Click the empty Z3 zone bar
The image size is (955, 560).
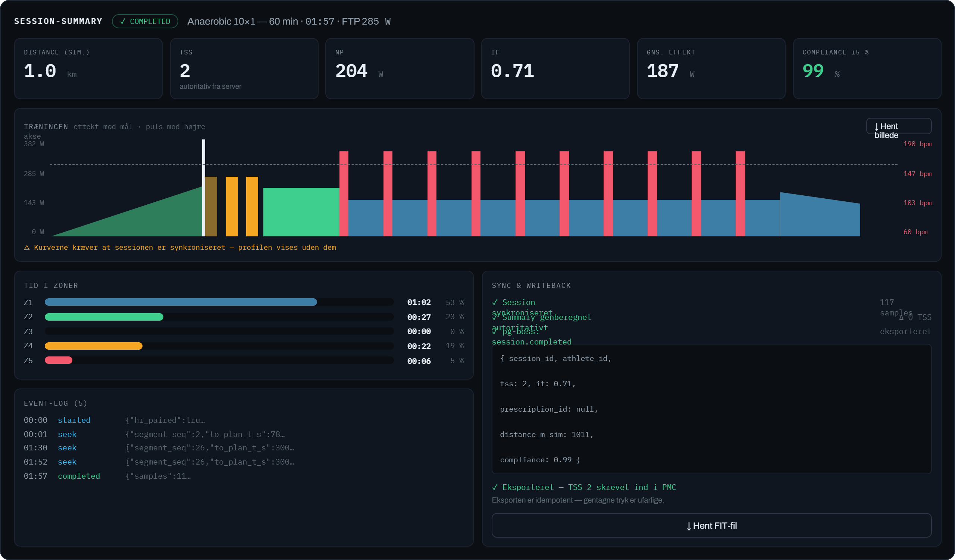click(219, 331)
